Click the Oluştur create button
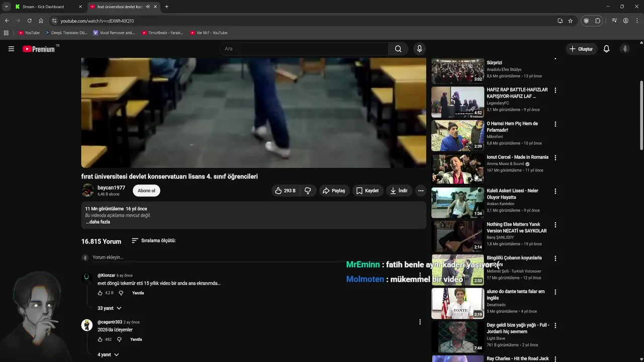This screenshot has width=644, height=362. pyautogui.click(x=581, y=49)
